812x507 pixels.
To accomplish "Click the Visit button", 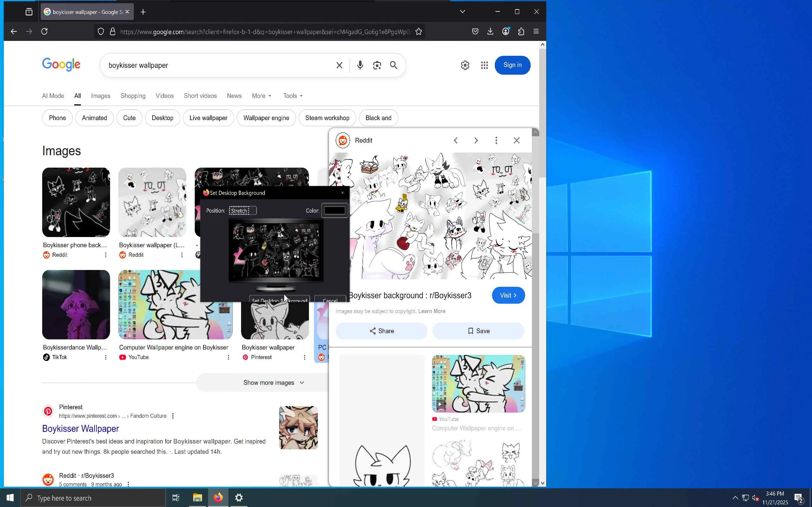I will [x=508, y=295].
